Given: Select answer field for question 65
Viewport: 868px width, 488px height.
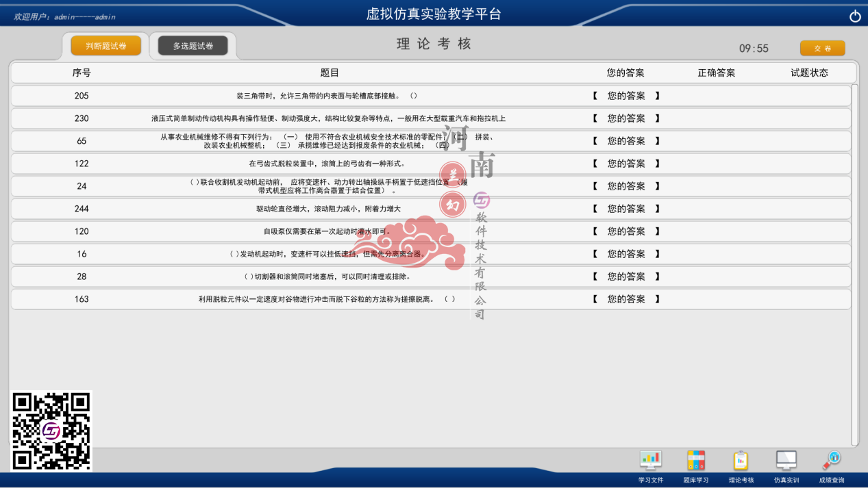Looking at the screenshot, I should coord(626,141).
